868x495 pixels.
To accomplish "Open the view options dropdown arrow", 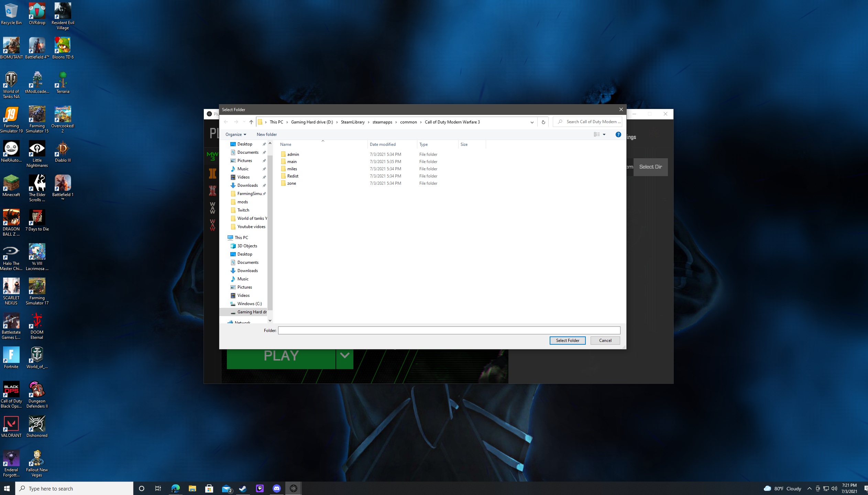I will tap(604, 134).
